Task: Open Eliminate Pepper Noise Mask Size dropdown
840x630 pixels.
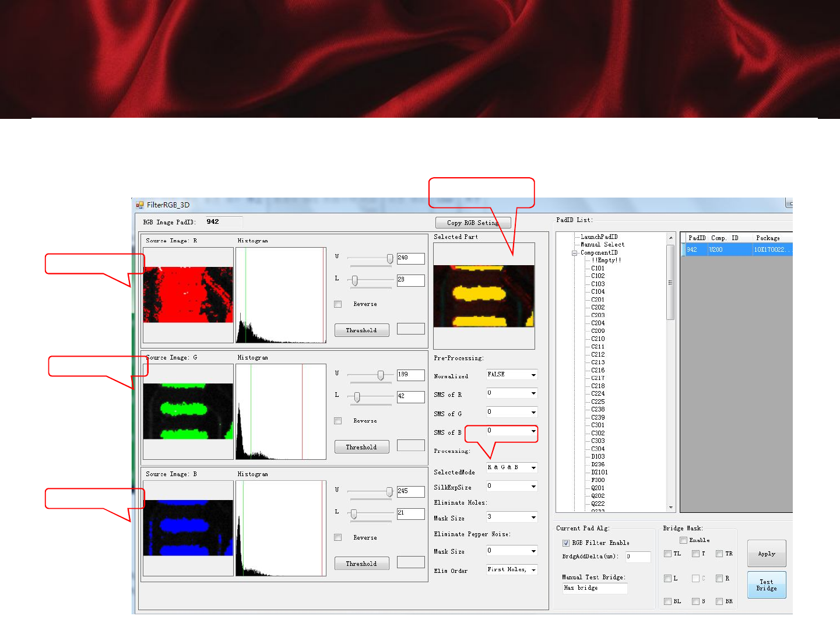Action: [x=512, y=551]
